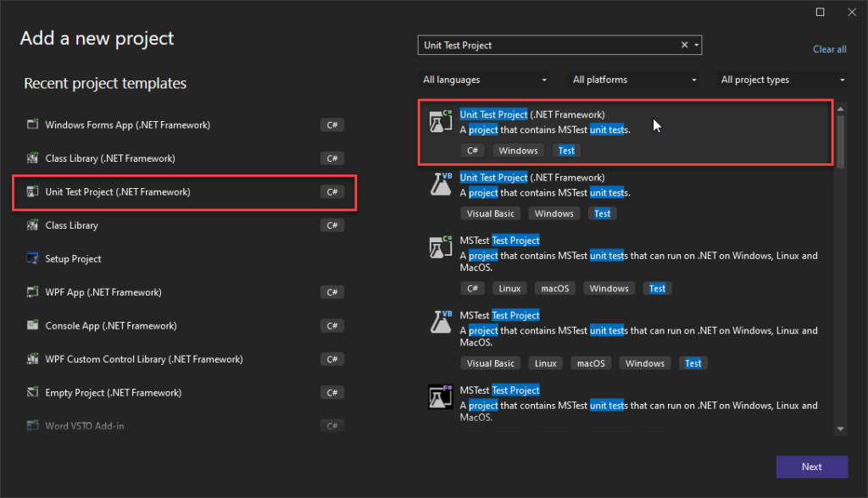Image resolution: width=868 pixels, height=498 pixels.
Task: Click the Test tag on the Visual Basic MSTest result
Action: [x=693, y=363]
